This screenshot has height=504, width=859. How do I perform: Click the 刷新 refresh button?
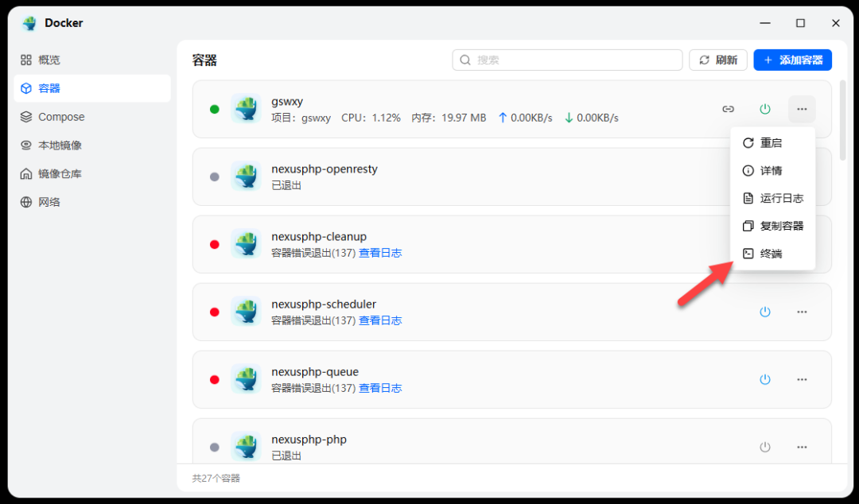(x=718, y=60)
